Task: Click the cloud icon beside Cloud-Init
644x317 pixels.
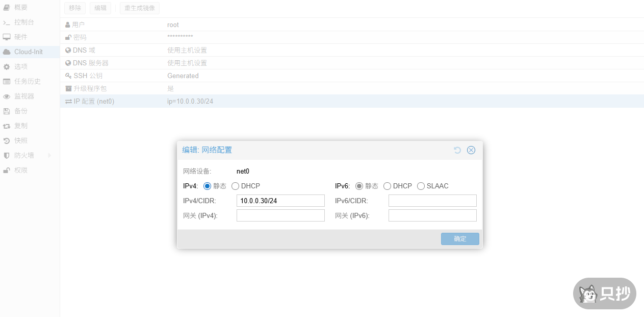Action: click(7, 52)
